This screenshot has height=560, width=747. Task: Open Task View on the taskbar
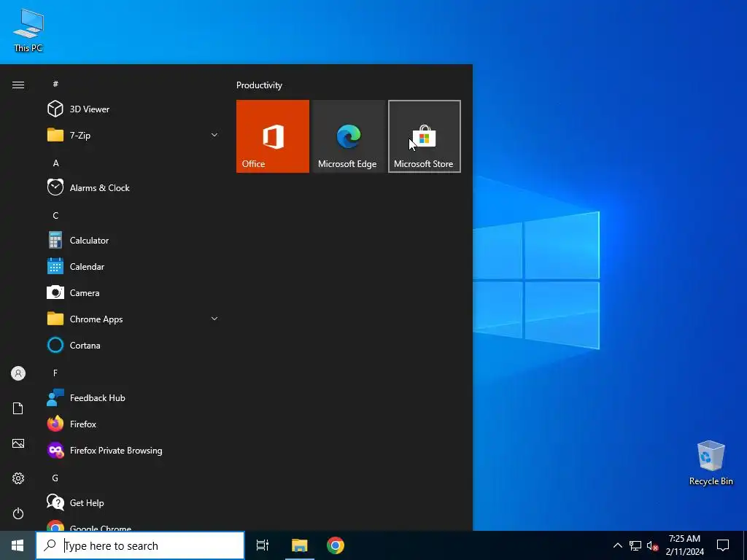click(263, 545)
